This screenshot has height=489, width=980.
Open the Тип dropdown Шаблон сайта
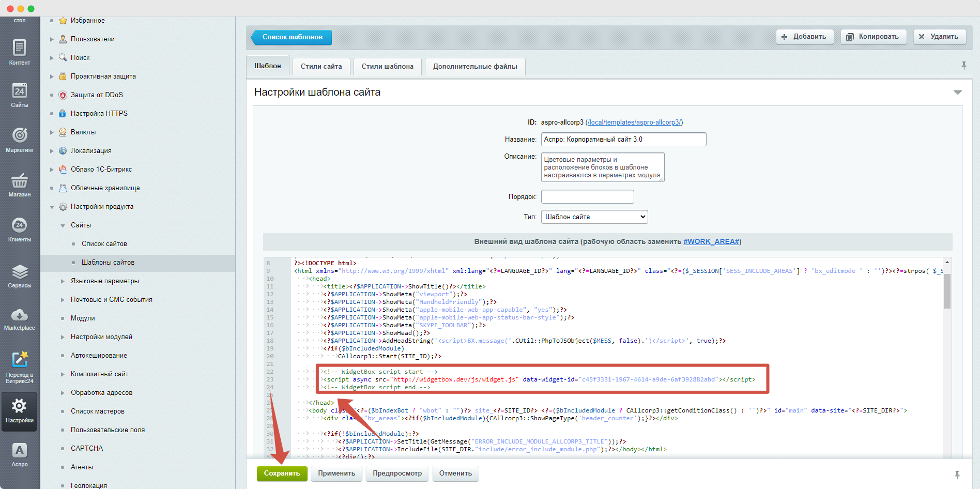click(x=594, y=217)
